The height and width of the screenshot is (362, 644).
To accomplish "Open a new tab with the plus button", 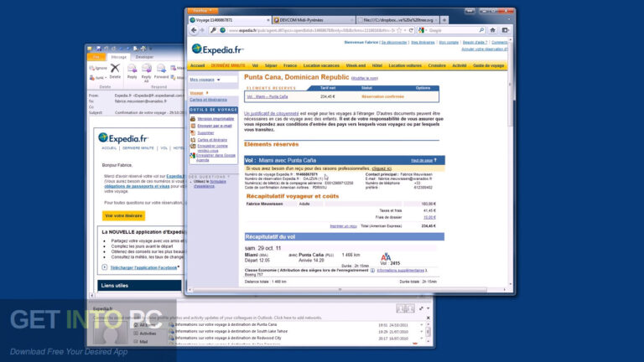I will [444, 20].
